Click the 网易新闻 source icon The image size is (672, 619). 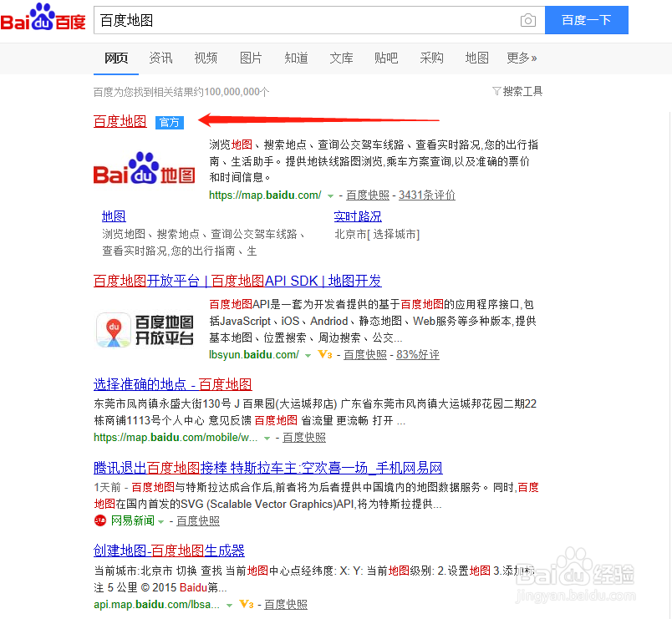pyautogui.click(x=99, y=520)
